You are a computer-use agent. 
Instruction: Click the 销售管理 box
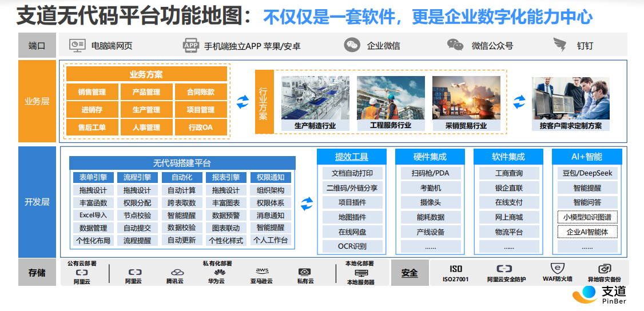pos(93,92)
